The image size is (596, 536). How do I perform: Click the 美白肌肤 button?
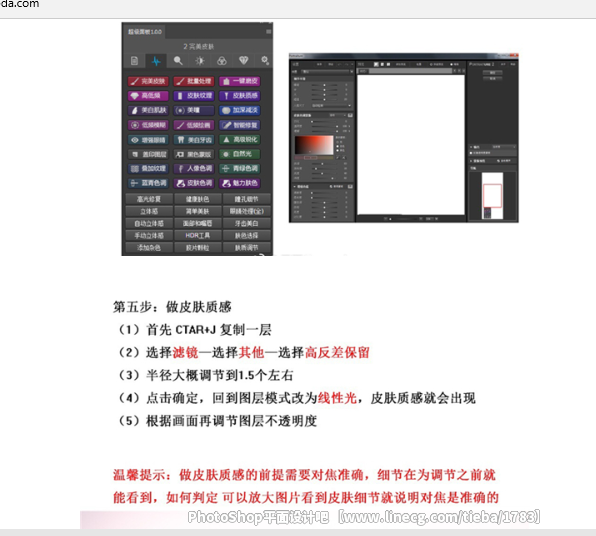tap(148, 110)
